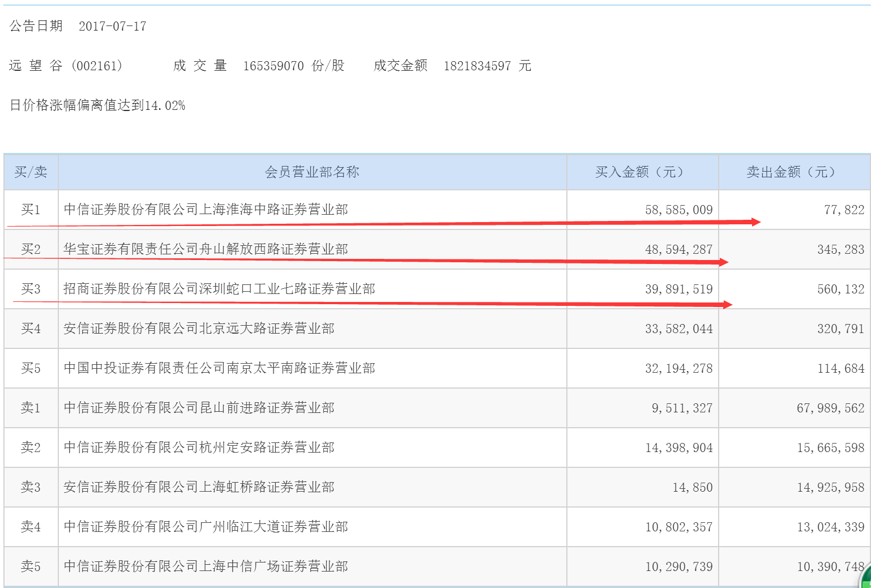This screenshot has height=588, width=871.
Task: Click buy amount 14,850
Action: (x=692, y=487)
